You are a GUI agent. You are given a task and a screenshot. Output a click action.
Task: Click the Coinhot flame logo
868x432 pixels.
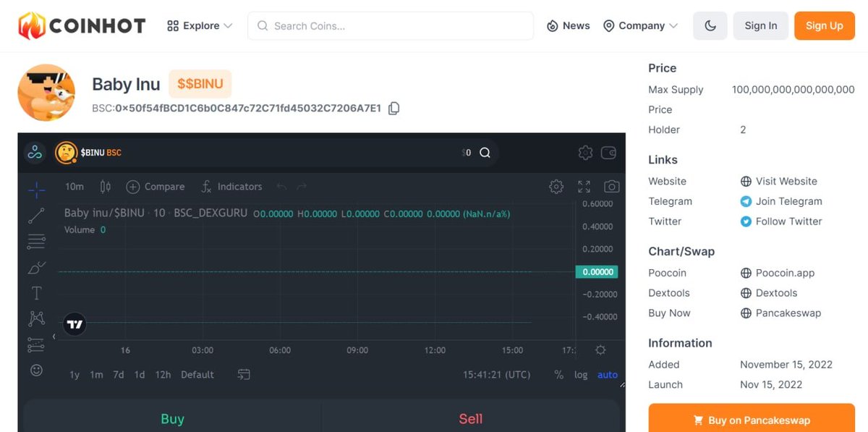[82, 25]
